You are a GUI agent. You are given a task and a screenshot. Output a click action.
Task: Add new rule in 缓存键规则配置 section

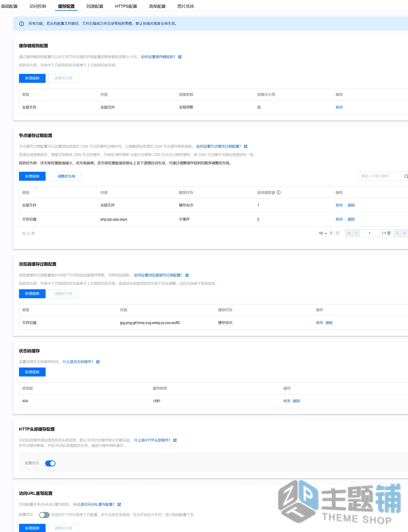pyautogui.click(x=32, y=78)
